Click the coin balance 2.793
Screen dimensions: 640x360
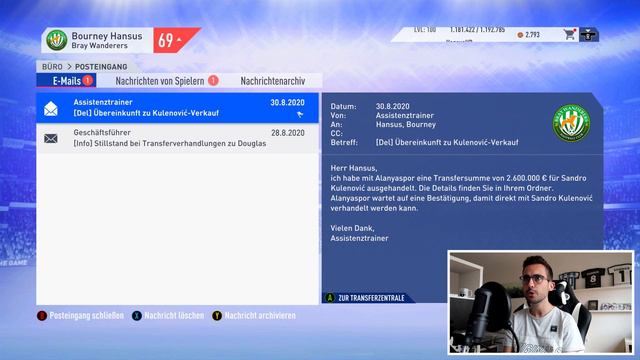[x=529, y=35]
